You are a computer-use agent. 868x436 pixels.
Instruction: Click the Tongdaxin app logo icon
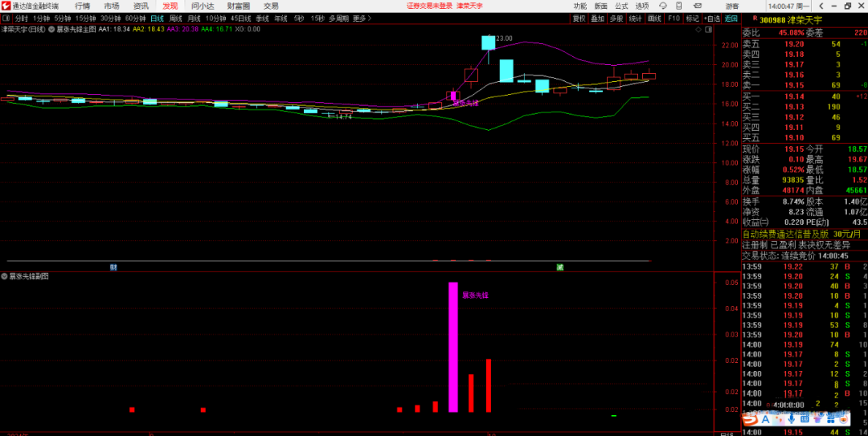(6, 6)
